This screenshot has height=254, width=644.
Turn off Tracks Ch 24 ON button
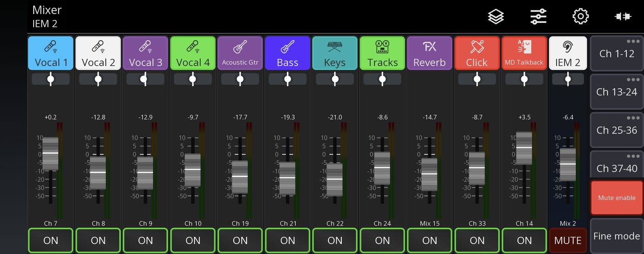pyautogui.click(x=382, y=240)
